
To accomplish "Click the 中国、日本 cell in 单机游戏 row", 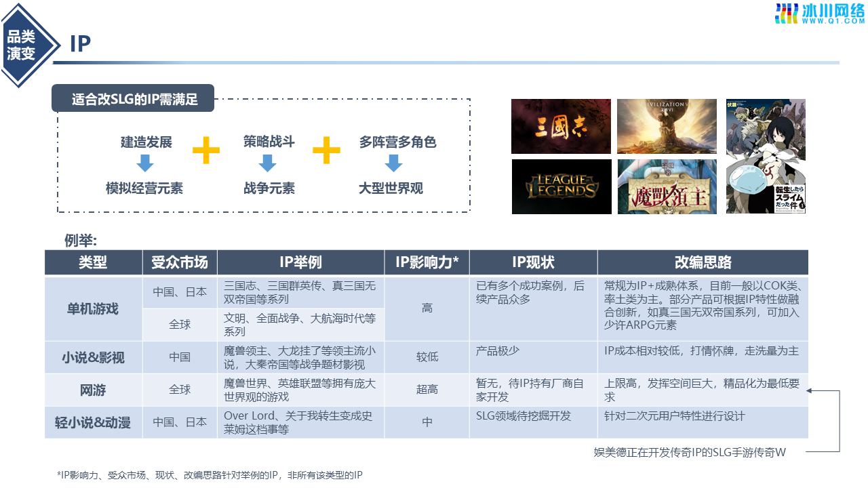I will click(180, 292).
